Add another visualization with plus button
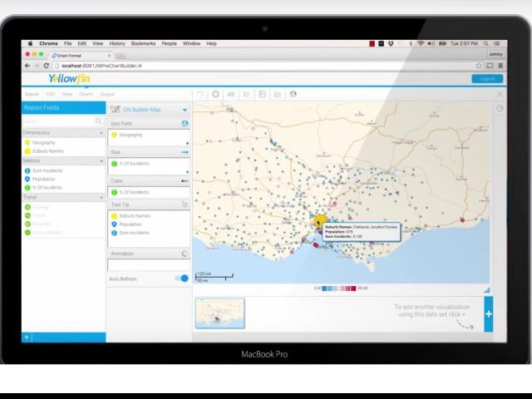Viewport: 532px width, 399px height. click(x=488, y=314)
